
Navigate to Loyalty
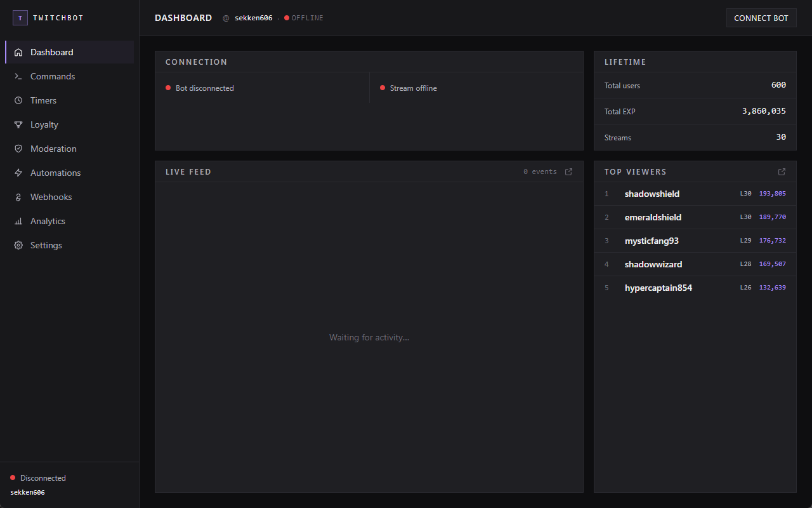[70, 124]
